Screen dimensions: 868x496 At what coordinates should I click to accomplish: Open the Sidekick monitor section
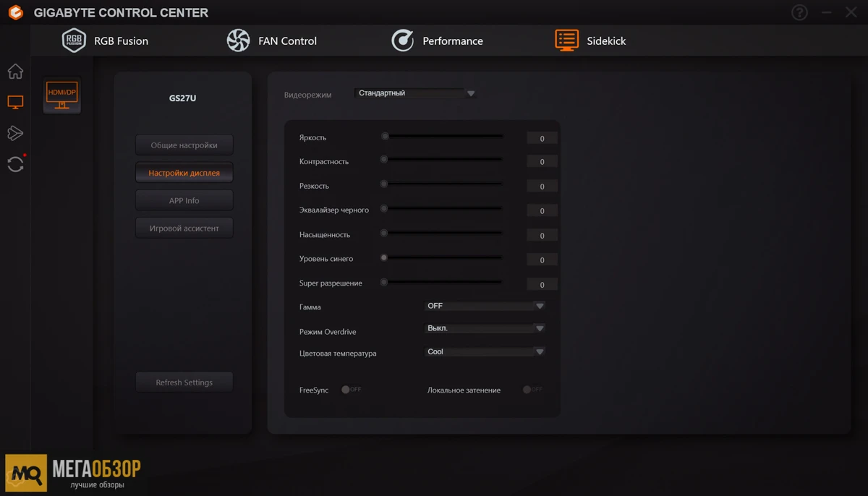tap(590, 40)
